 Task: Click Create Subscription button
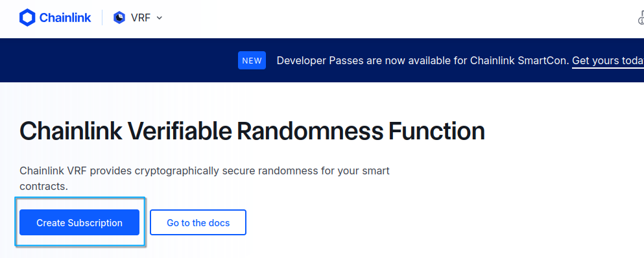pos(79,222)
